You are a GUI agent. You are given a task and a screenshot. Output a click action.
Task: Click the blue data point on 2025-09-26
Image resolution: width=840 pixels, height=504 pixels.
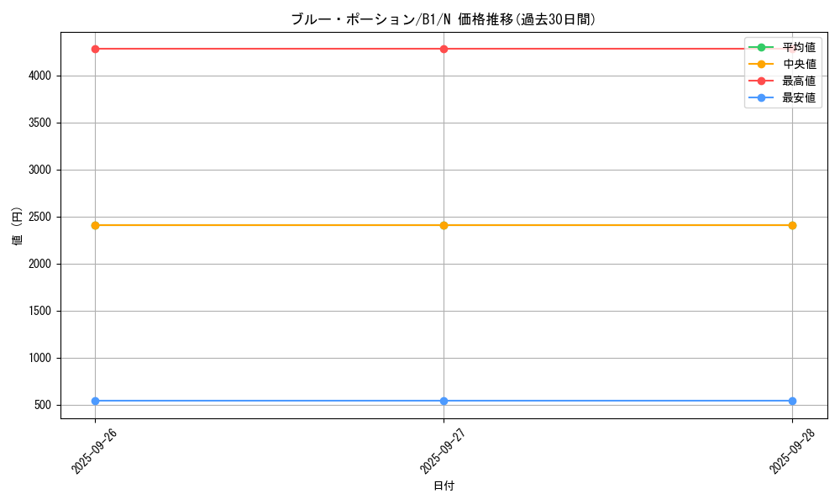[x=96, y=401]
